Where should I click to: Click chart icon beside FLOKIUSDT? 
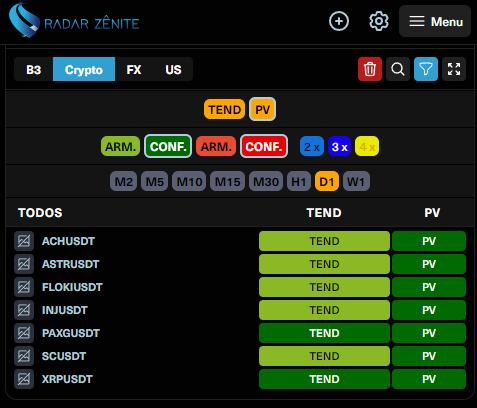pos(24,287)
